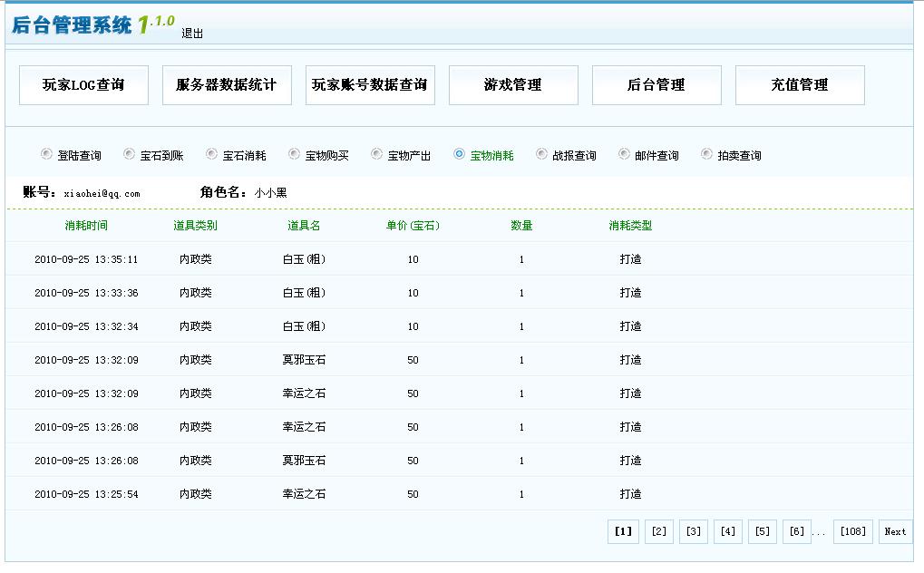Click the 退出 logout link
Screen dimensions: 924x573
click(x=192, y=34)
